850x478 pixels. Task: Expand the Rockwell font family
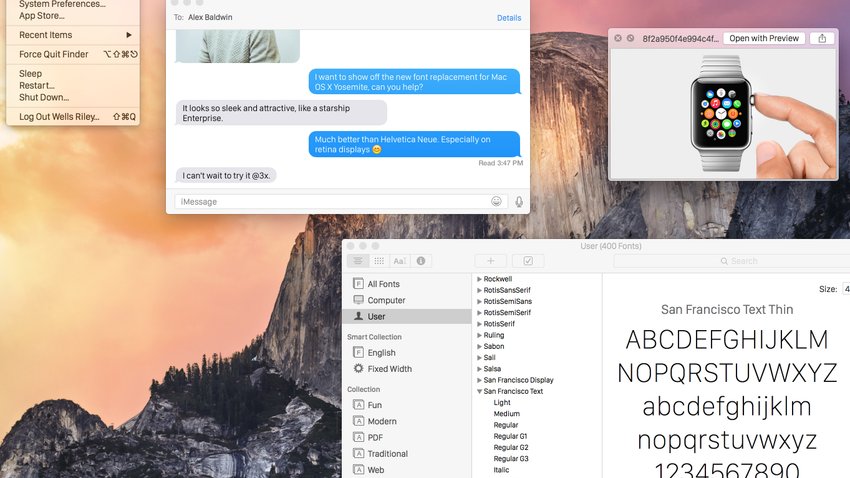(x=479, y=279)
